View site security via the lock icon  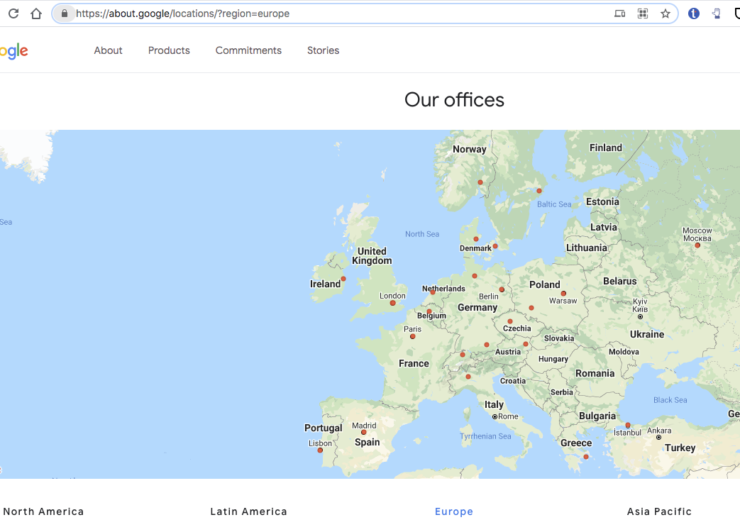coord(65,13)
